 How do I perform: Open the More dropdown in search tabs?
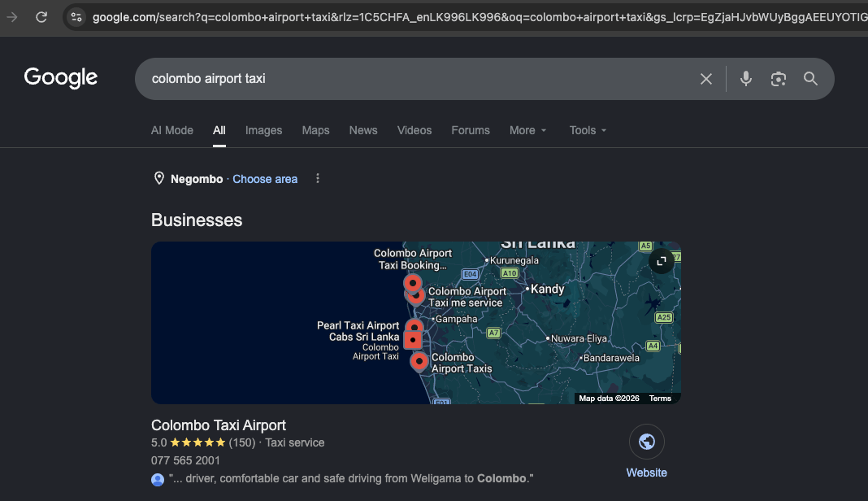click(528, 130)
